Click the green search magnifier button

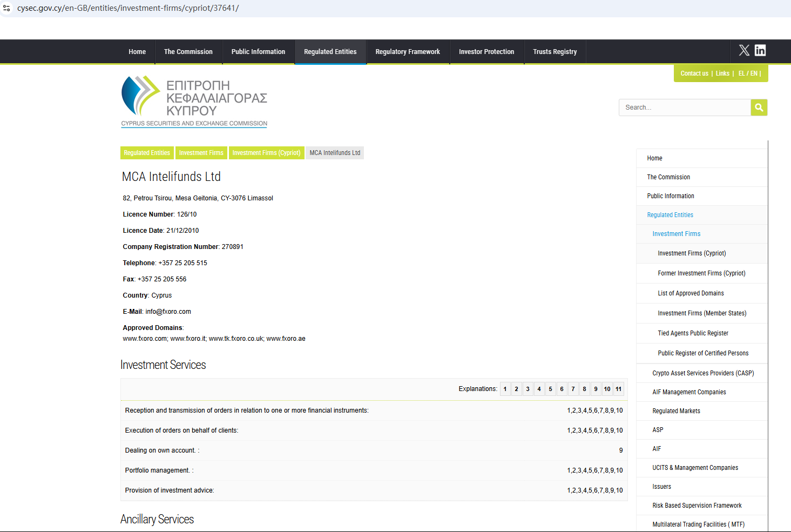(759, 107)
